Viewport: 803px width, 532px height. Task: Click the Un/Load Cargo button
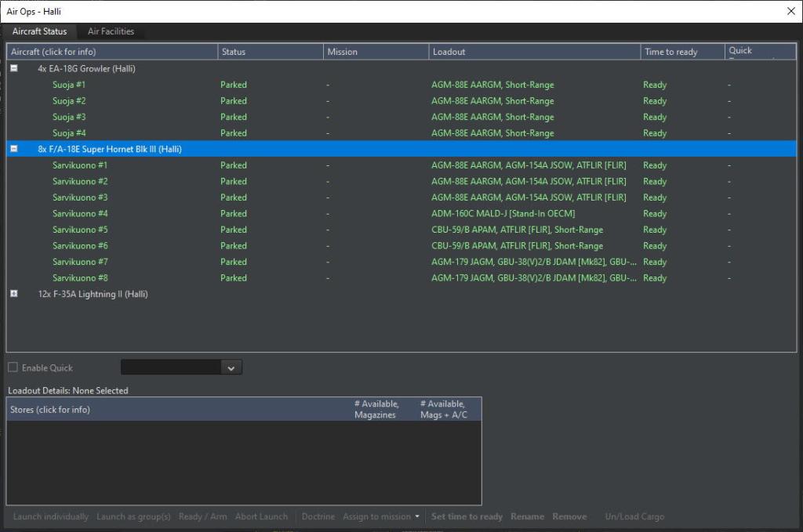(634, 516)
